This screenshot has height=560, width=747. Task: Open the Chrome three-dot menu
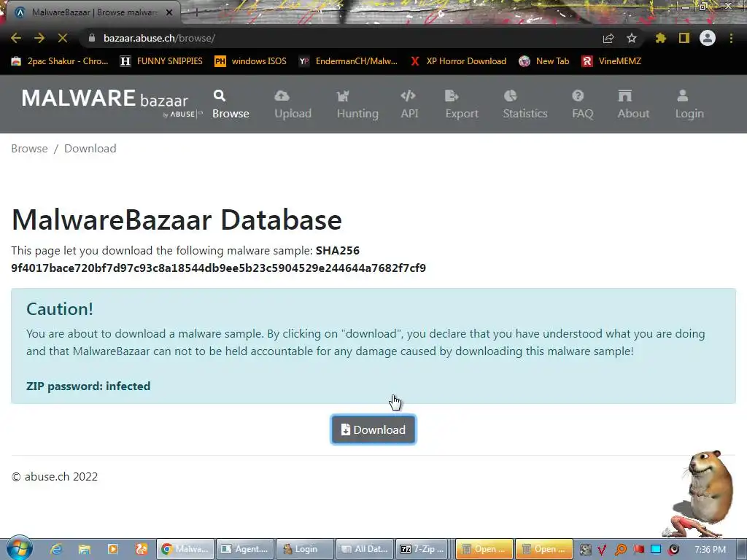731,38
